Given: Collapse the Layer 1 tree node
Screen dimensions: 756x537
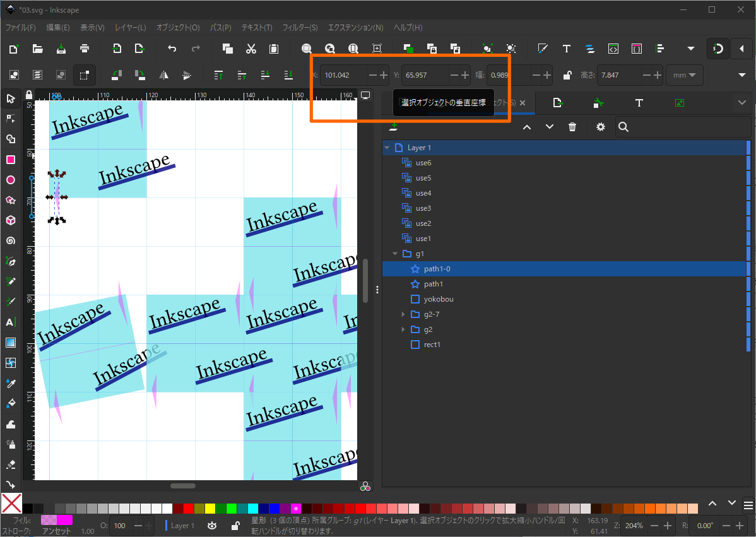Looking at the screenshot, I should [x=387, y=148].
